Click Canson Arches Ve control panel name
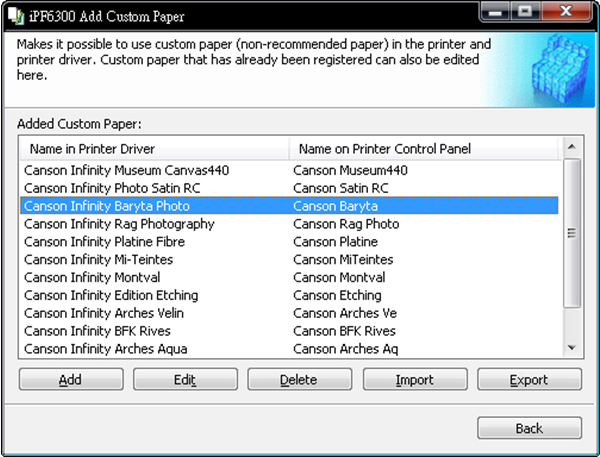The image size is (600, 457). [x=345, y=313]
